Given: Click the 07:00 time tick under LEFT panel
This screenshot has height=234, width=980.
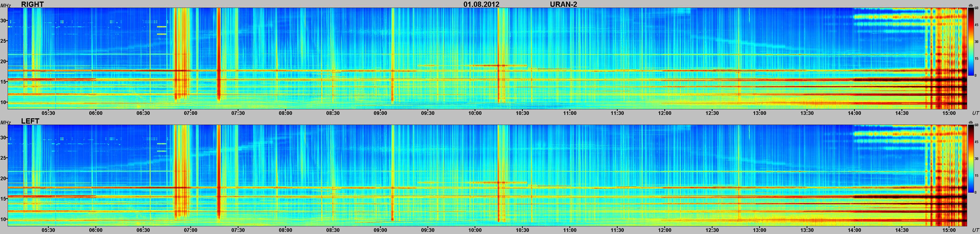Looking at the screenshot, I should 191,230.
